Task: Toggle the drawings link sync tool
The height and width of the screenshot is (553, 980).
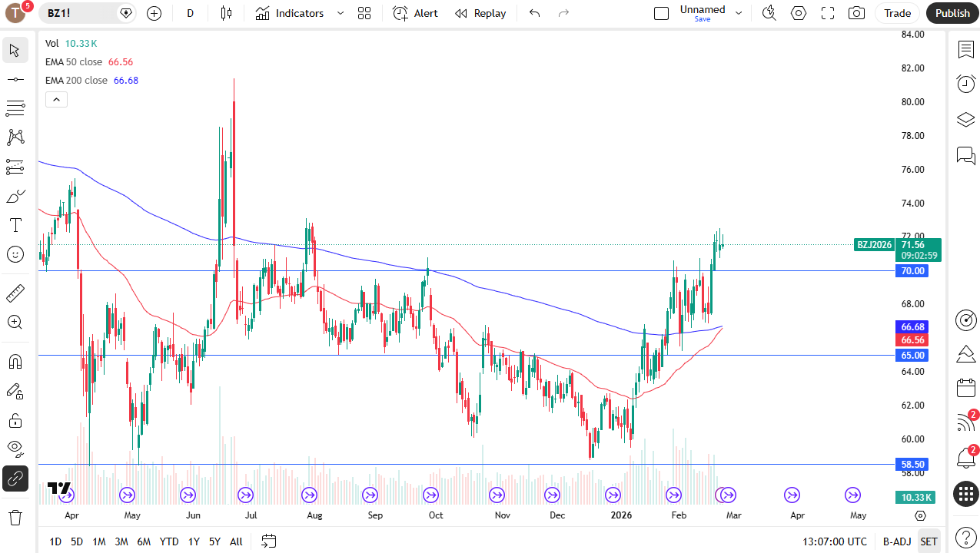Action: [x=15, y=478]
